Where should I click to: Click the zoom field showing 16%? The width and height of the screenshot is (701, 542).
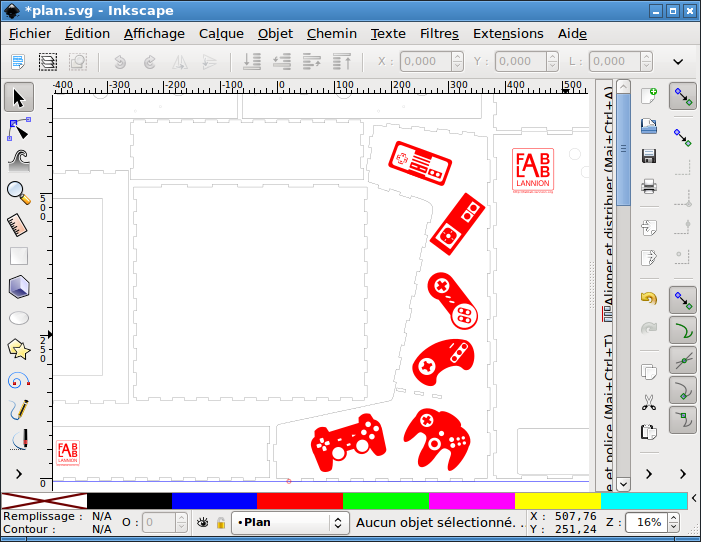647,522
